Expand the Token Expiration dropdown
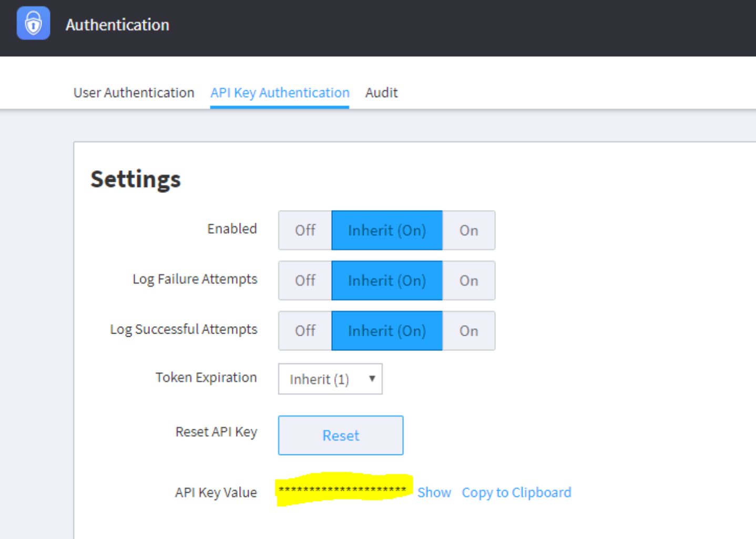This screenshot has width=756, height=539. 330,379
